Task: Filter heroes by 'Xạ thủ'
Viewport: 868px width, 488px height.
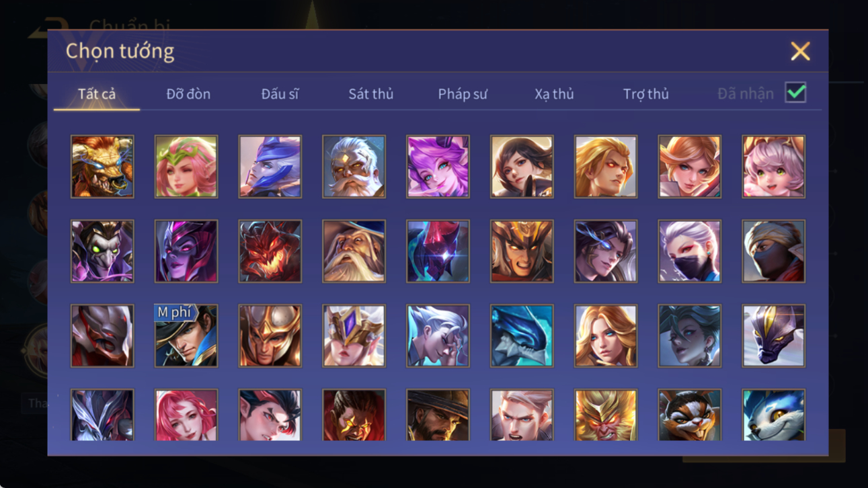Action: coord(554,94)
